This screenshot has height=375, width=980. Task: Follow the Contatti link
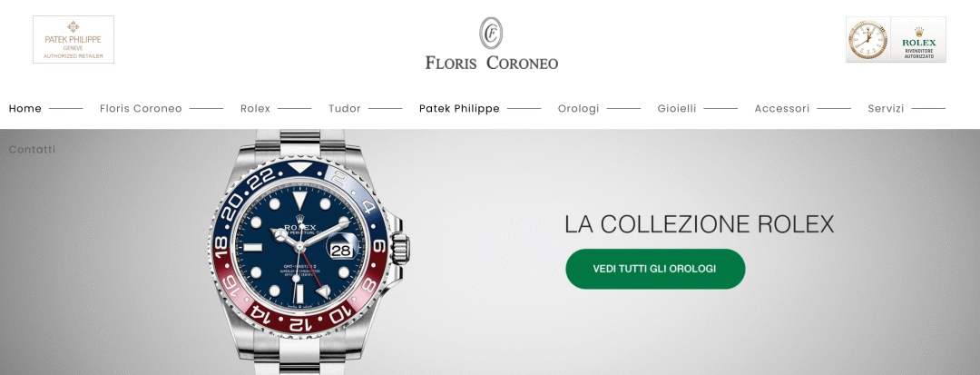coord(32,150)
